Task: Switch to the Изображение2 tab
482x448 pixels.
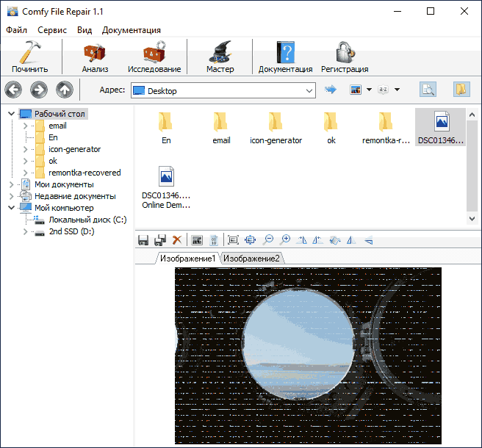Action: tap(251, 259)
